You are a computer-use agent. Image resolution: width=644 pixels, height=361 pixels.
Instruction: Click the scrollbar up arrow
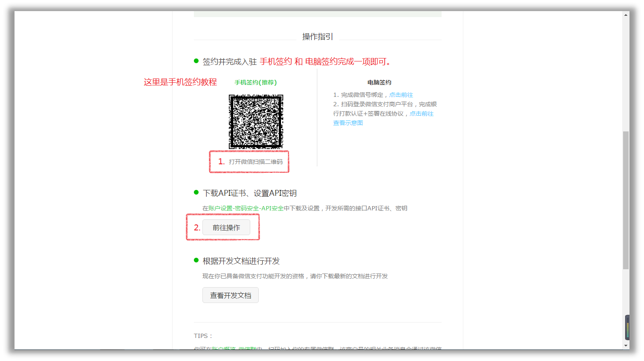pos(626,15)
